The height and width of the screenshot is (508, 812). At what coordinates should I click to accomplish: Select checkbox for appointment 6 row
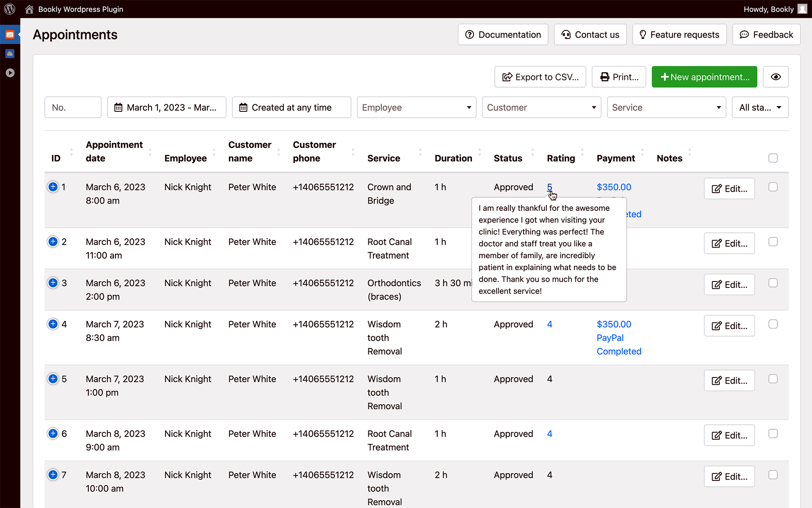click(x=773, y=433)
